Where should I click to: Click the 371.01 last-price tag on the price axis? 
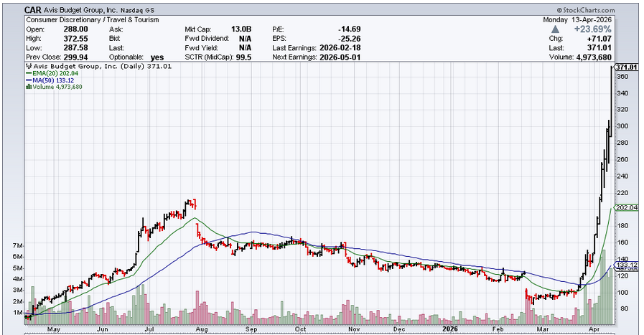pyautogui.click(x=627, y=67)
